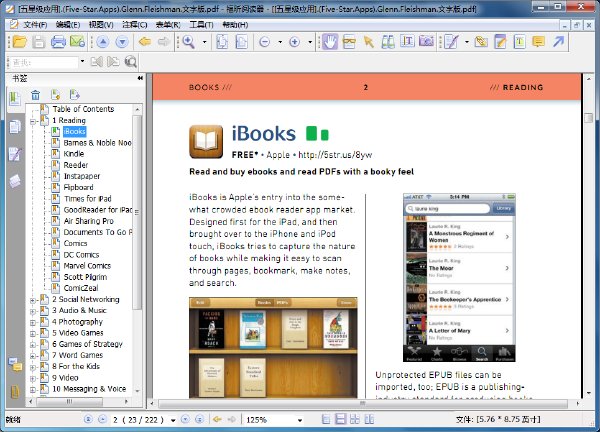The width and height of the screenshot is (600, 432).
Task: Open the zoom out dropdown arrow
Action: 280,42
